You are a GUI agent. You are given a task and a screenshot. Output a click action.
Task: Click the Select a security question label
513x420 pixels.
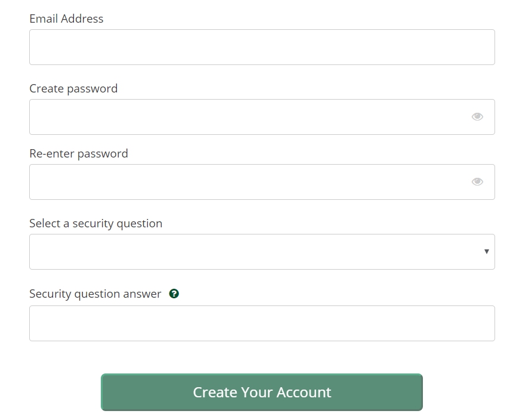tap(95, 224)
